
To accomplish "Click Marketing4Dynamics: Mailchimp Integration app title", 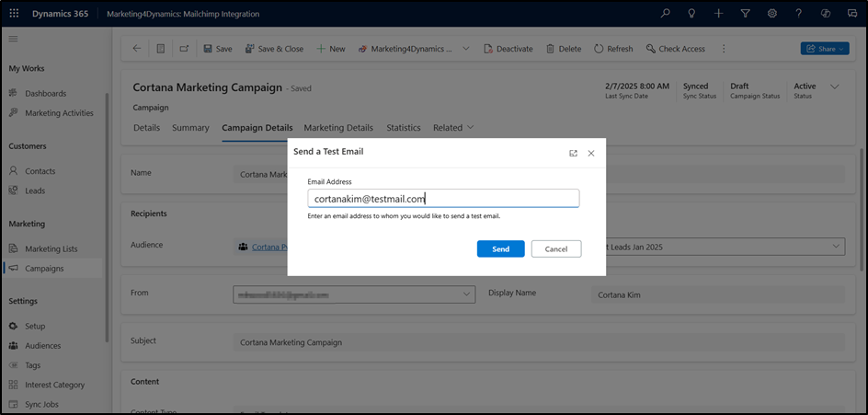I will point(183,14).
